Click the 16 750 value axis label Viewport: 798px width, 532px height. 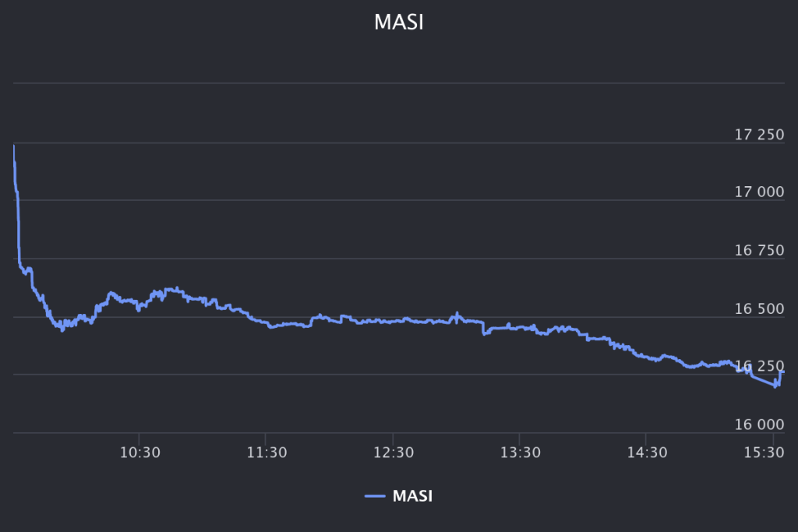[759, 251]
